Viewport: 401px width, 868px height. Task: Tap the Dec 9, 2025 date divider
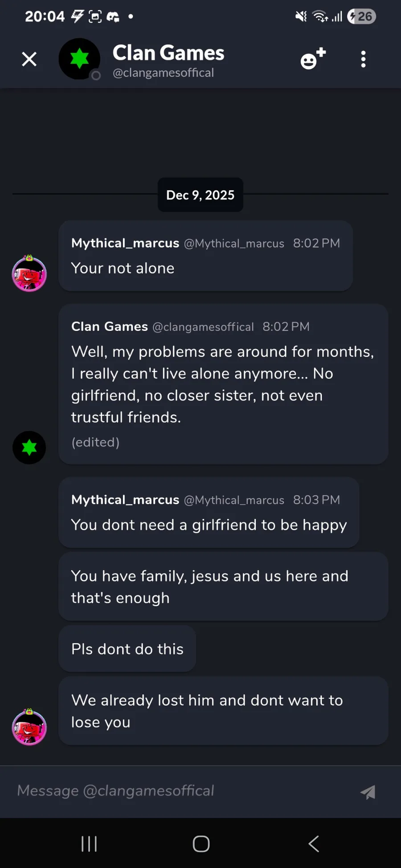pos(200,195)
